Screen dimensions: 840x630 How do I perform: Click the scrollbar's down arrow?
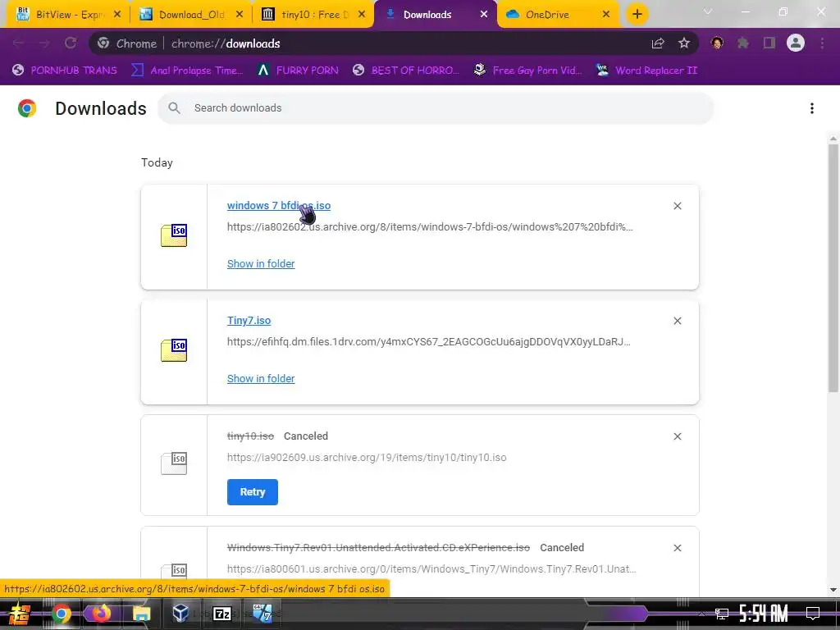pyautogui.click(x=833, y=590)
